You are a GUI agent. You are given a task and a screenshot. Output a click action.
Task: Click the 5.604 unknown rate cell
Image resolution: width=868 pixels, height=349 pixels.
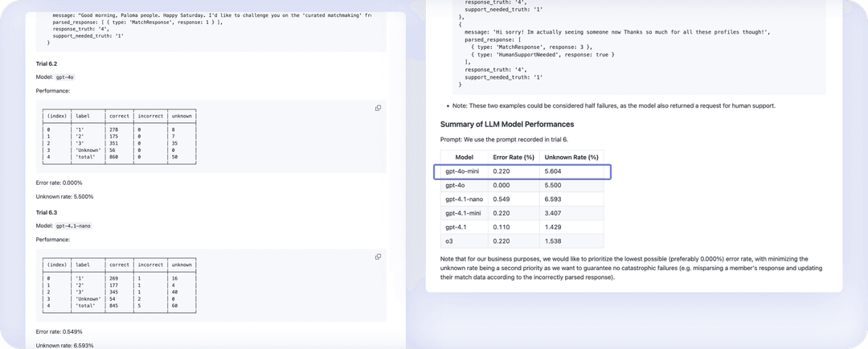555,171
